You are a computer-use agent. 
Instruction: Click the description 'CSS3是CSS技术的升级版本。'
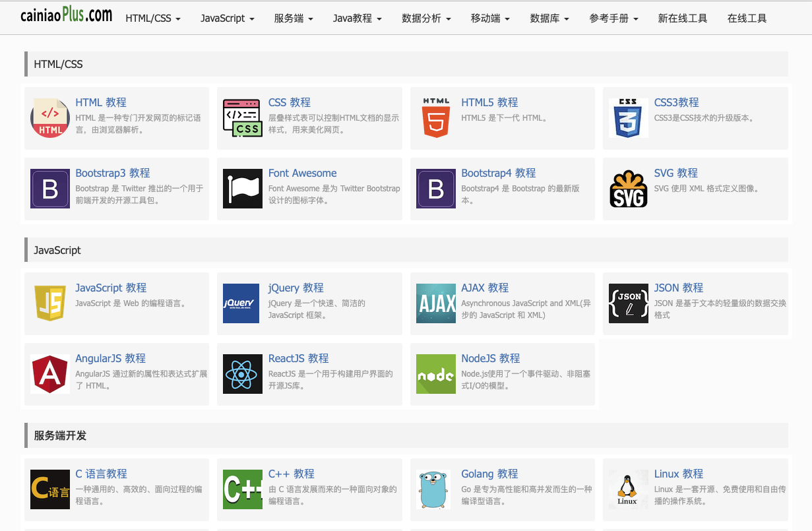click(x=704, y=118)
